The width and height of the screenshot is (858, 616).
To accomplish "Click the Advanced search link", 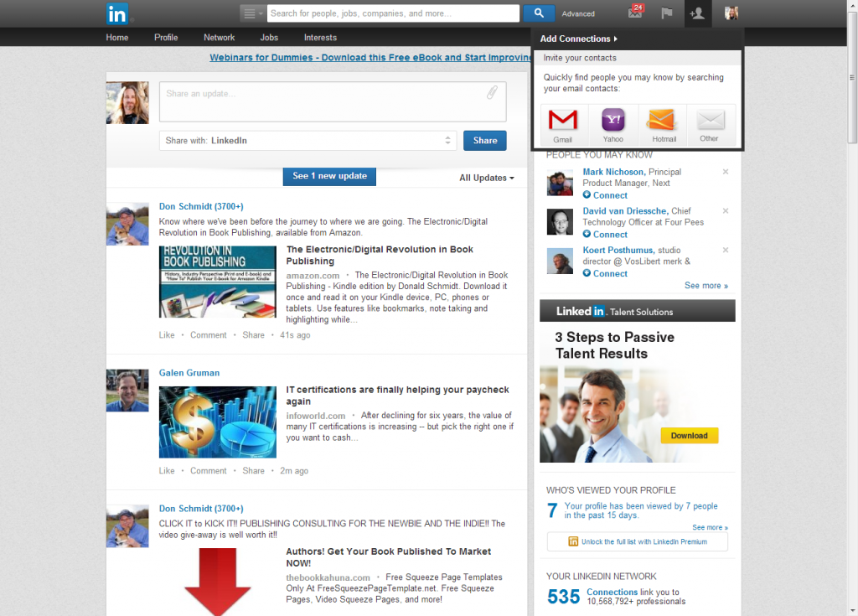I will click(578, 13).
